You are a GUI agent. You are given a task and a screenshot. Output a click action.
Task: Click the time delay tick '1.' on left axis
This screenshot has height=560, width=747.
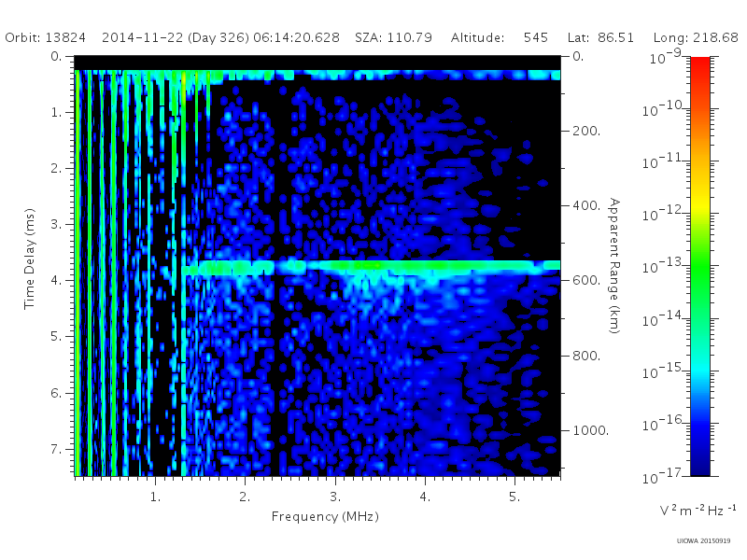[57, 112]
